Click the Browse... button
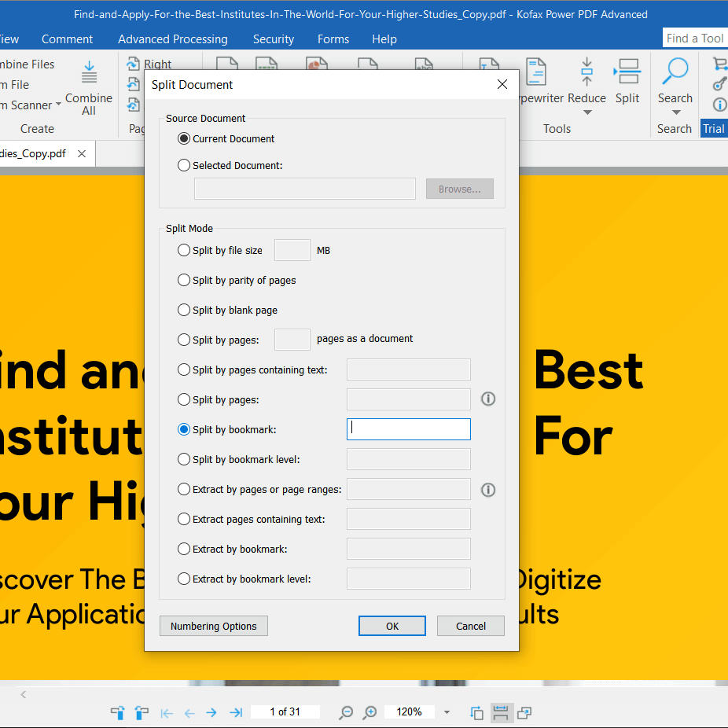The height and width of the screenshot is (728, 728). click(460, 189)
